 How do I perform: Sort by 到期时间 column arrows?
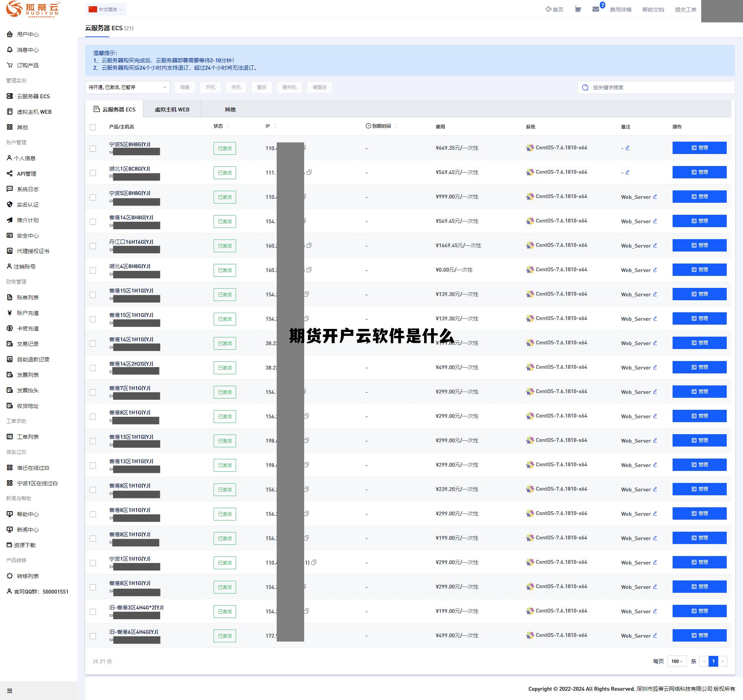coord(396,126)
